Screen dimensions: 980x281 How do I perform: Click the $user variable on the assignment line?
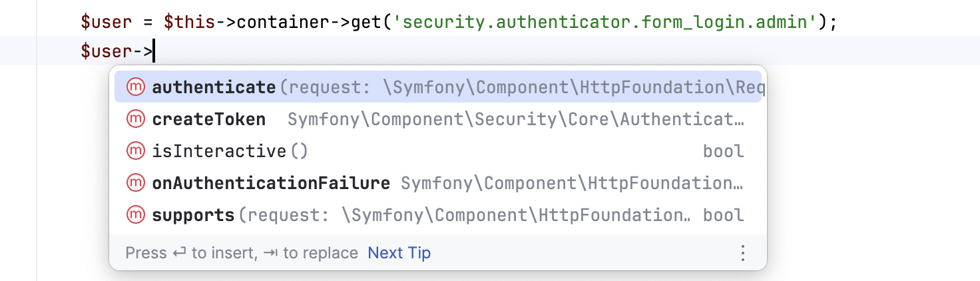pyautogui.click(x=106, y=22)
